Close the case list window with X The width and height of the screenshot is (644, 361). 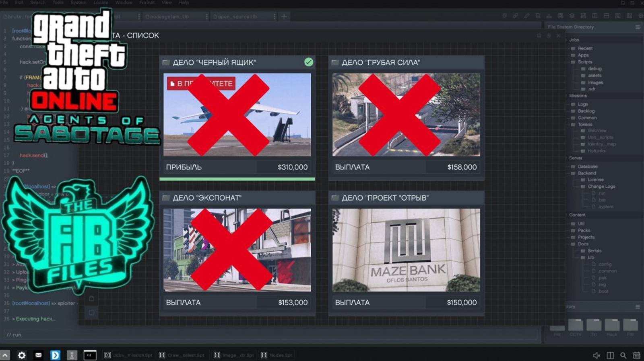[x=558, y=36]
